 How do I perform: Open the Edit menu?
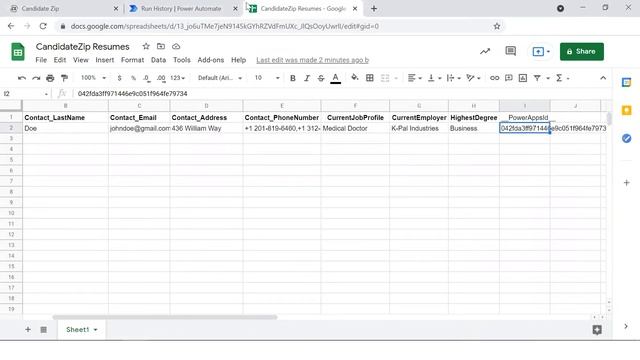point(60,60)
